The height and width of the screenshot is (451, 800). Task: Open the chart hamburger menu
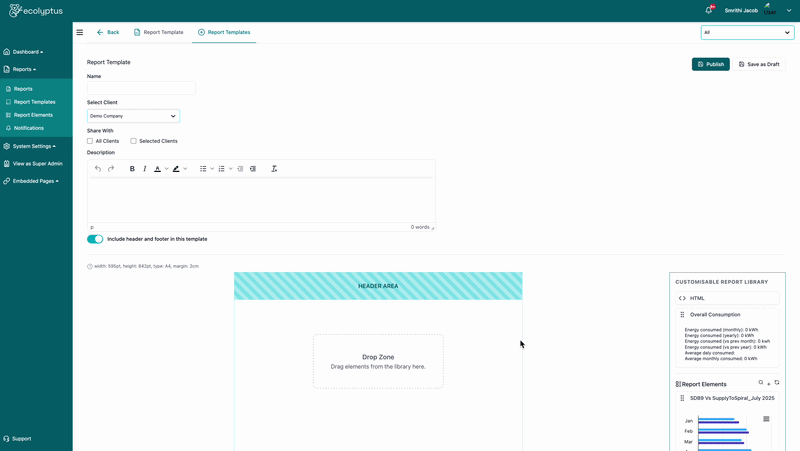pyautogui.click(x=766, y=419)
